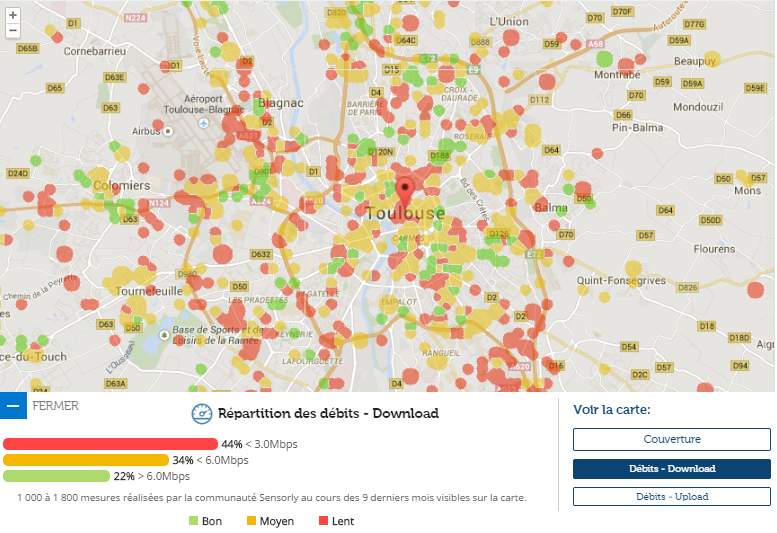Click the D65B road shield

coord(27,49)
